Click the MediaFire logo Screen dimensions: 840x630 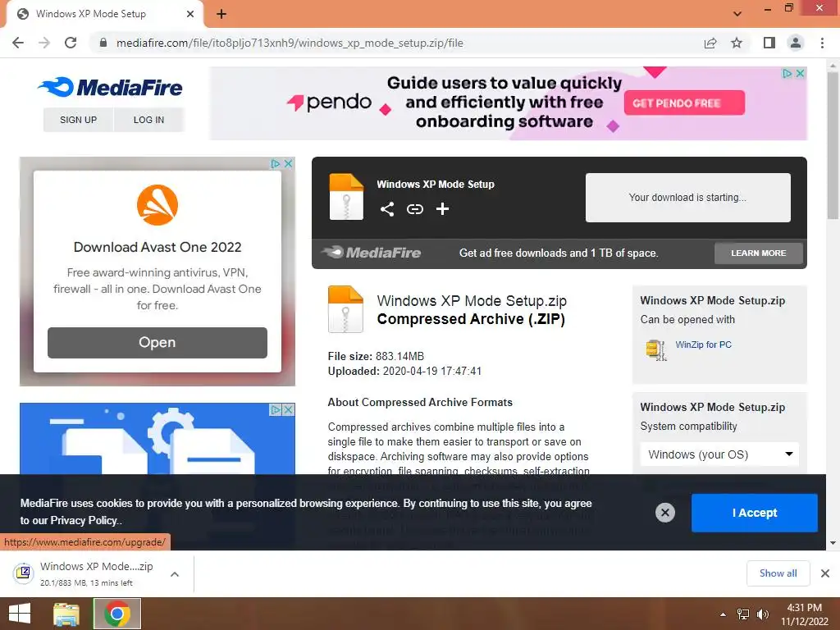111,87
